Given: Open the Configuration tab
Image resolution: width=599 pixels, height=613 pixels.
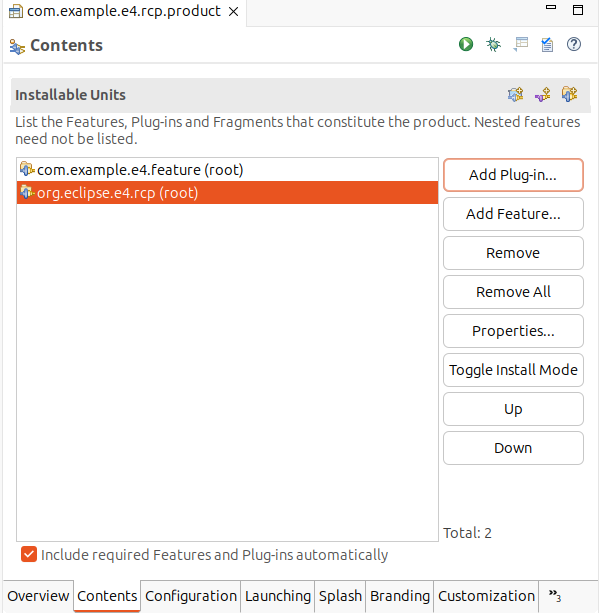Looking at the screenshot, I should coord(191,596).
